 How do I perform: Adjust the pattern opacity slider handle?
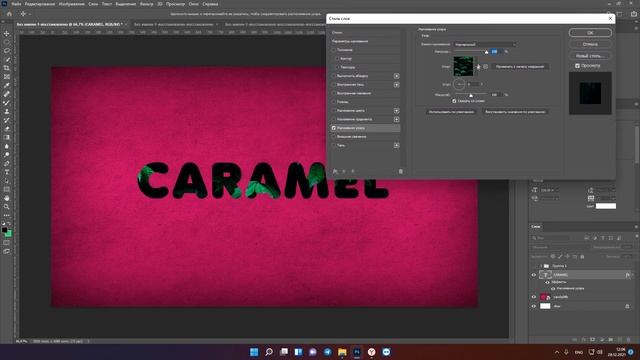(487, 52)
